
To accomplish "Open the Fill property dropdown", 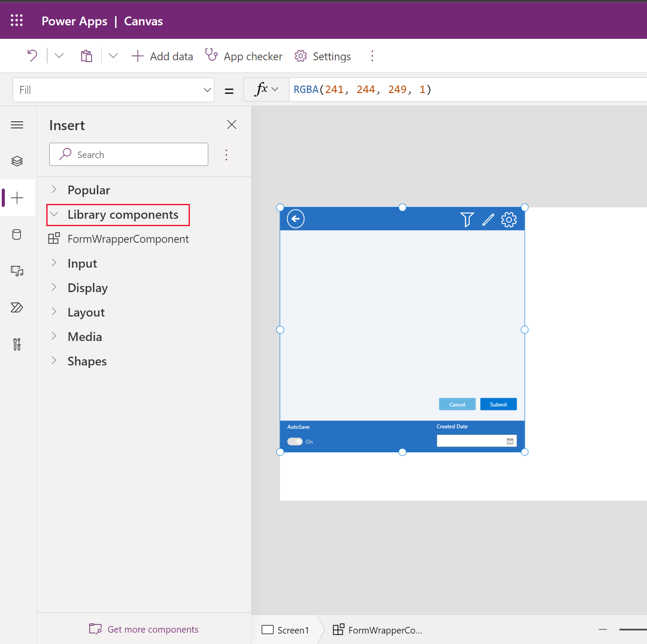I will point(206,90).
